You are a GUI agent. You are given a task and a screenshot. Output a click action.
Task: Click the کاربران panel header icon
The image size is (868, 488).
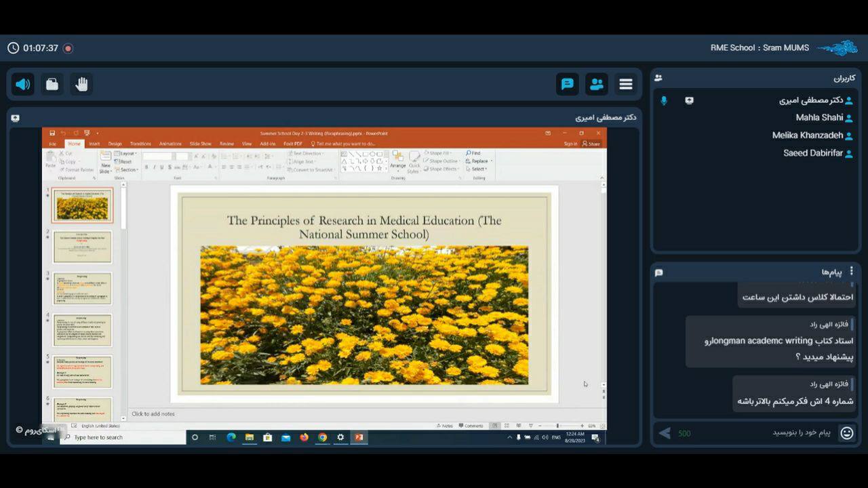658,78
